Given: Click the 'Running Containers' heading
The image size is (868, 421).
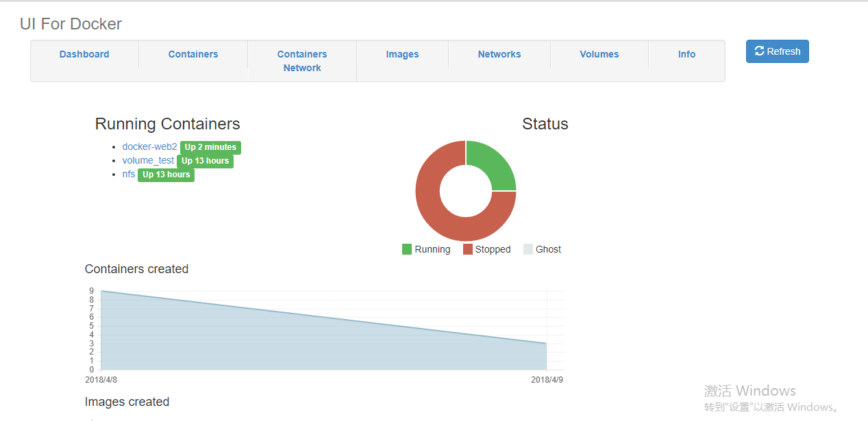Looking at the screenshot, I should tap(167, 124).
